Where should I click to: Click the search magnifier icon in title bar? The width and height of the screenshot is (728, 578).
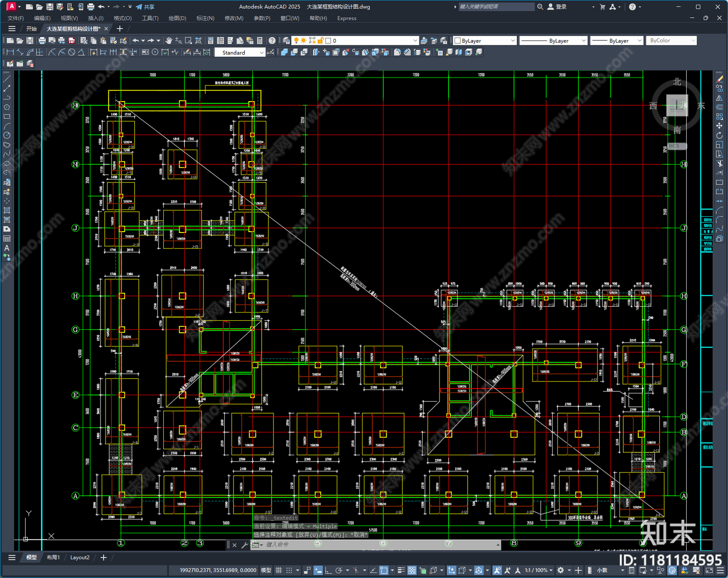[540, 7]
